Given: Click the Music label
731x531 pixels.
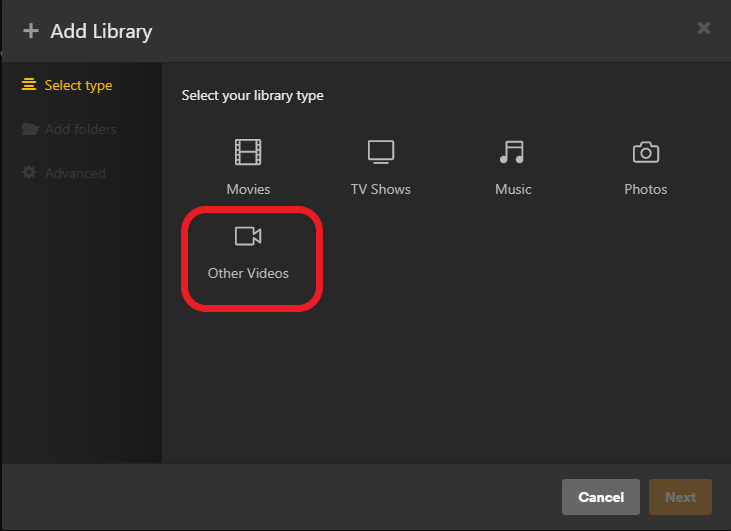Looking at the screenshot, I should click(513, 189).
